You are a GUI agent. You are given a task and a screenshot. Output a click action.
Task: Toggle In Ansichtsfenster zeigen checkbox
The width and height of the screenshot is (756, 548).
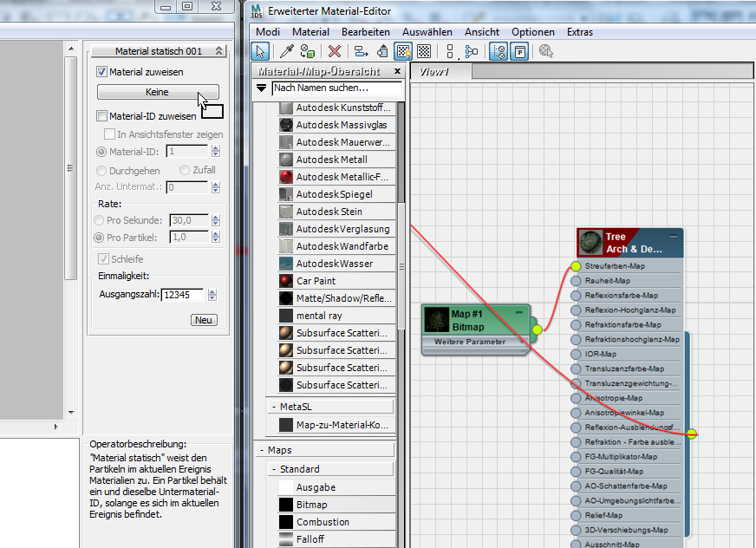(109, 134)
